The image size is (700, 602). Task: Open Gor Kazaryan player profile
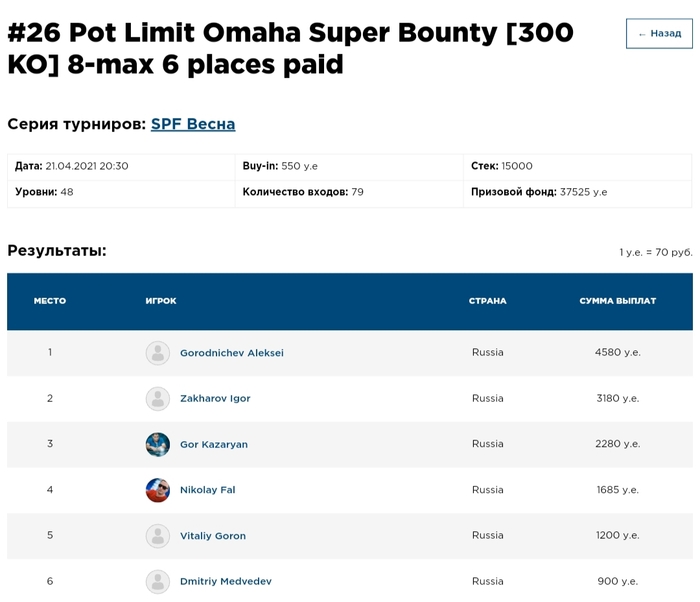pos(213,445)
